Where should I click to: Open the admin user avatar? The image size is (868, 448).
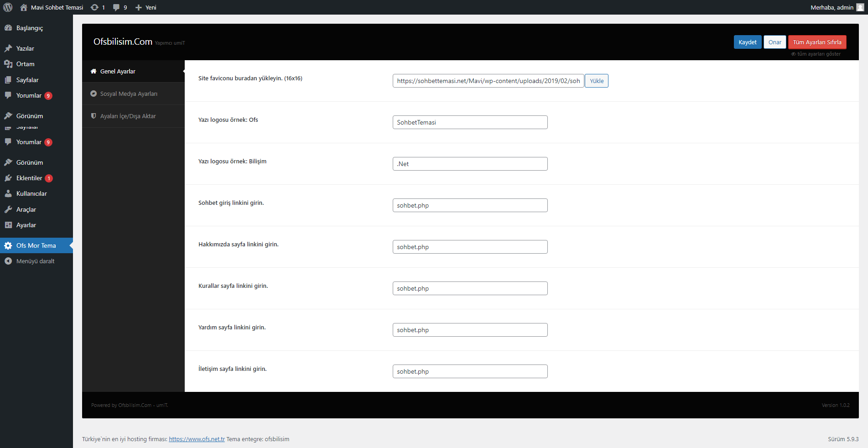[860, 7]
